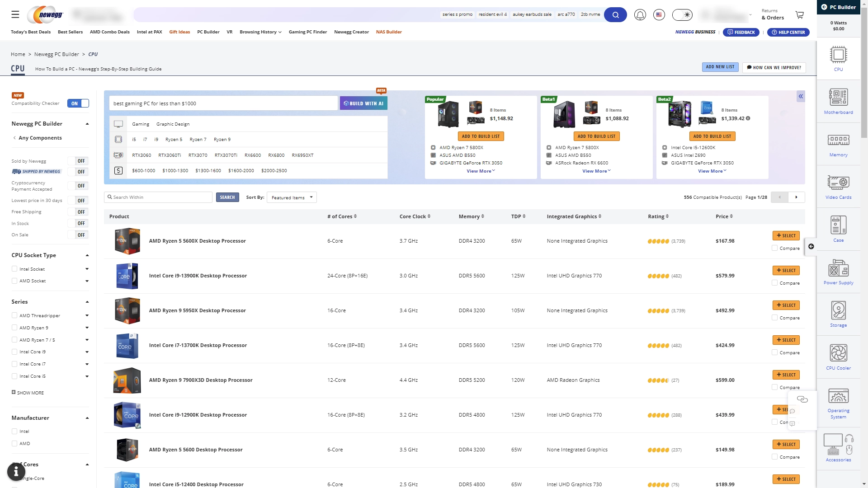This screenshot has width=868, height=488.
Task: Click the Build With AI button
Action: [x=363, y=103]
